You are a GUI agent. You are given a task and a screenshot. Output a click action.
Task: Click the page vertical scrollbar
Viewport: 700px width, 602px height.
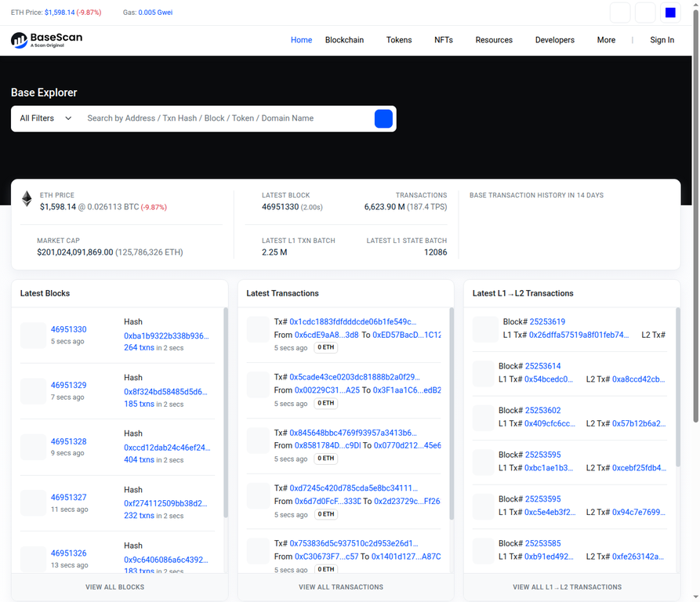pyautogui.click(x=695, y=216)
